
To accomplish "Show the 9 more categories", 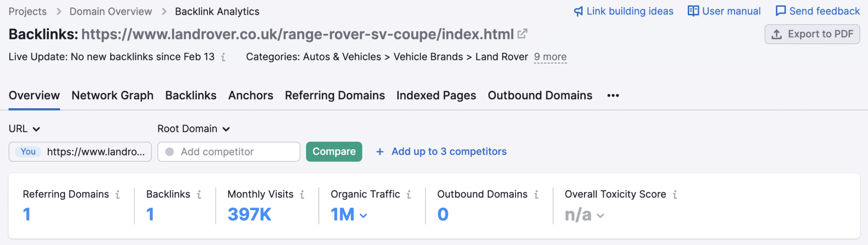I will click(550, 57).
